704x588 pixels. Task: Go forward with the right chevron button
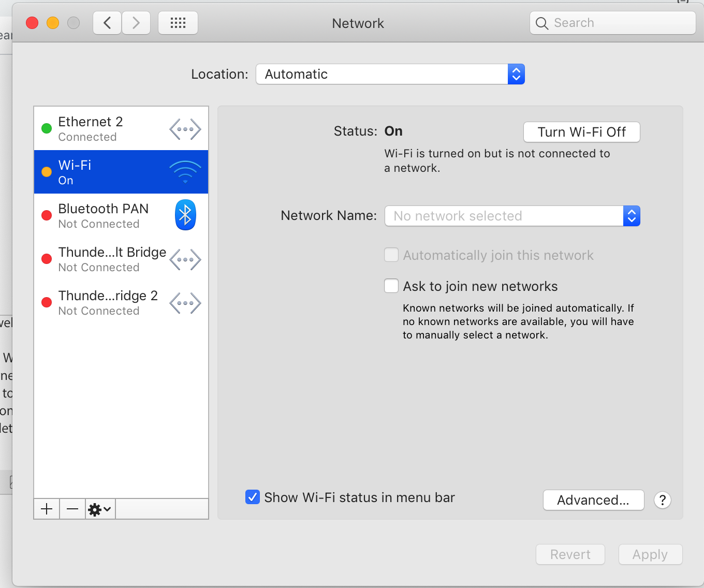pos(136,23)
